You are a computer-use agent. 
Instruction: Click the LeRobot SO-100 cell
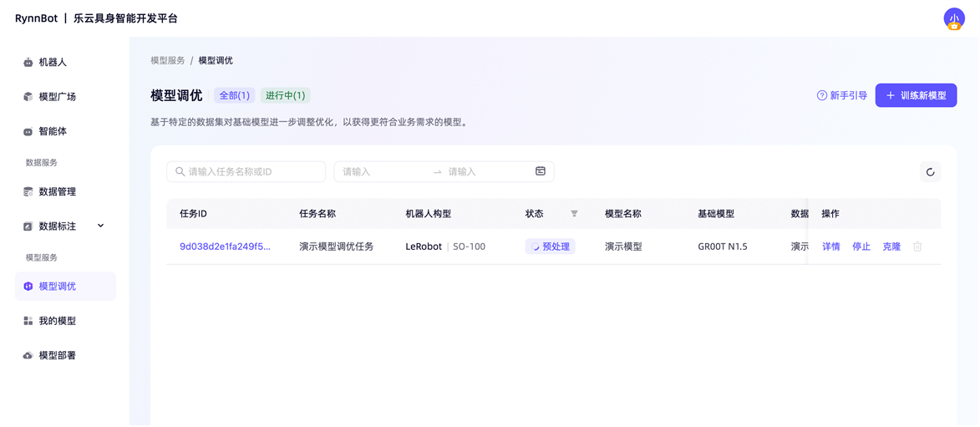pyautogui.click(x=445, y=247)
